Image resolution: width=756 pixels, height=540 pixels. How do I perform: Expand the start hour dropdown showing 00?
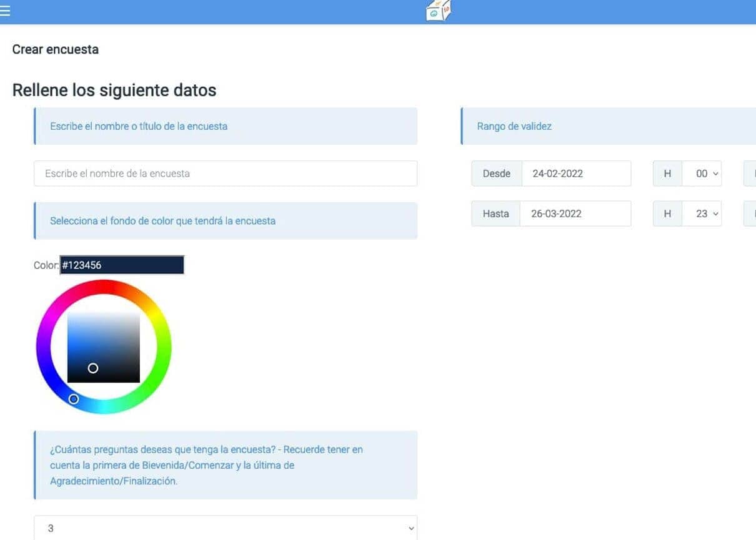(702, 174)
